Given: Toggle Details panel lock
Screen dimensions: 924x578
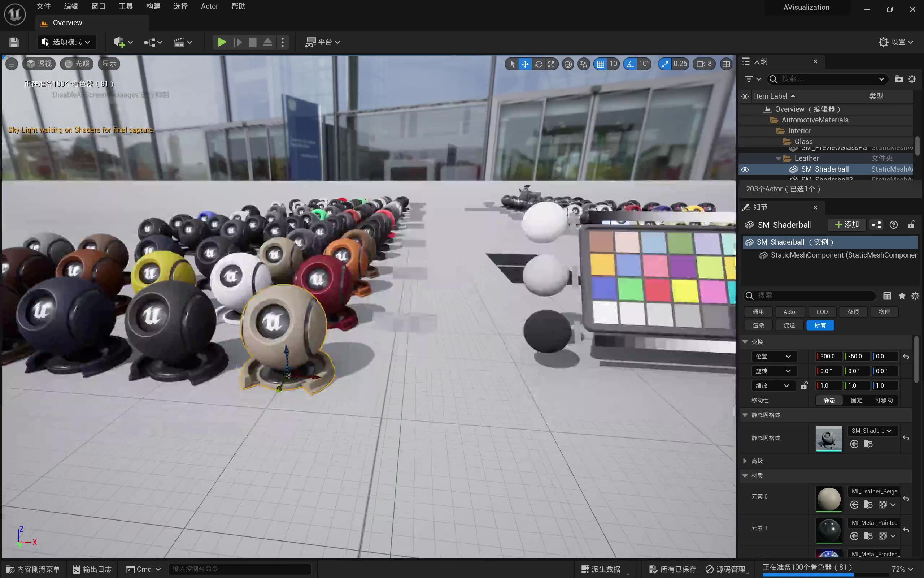Looking at the screenshot, I should tap(911, 225).
